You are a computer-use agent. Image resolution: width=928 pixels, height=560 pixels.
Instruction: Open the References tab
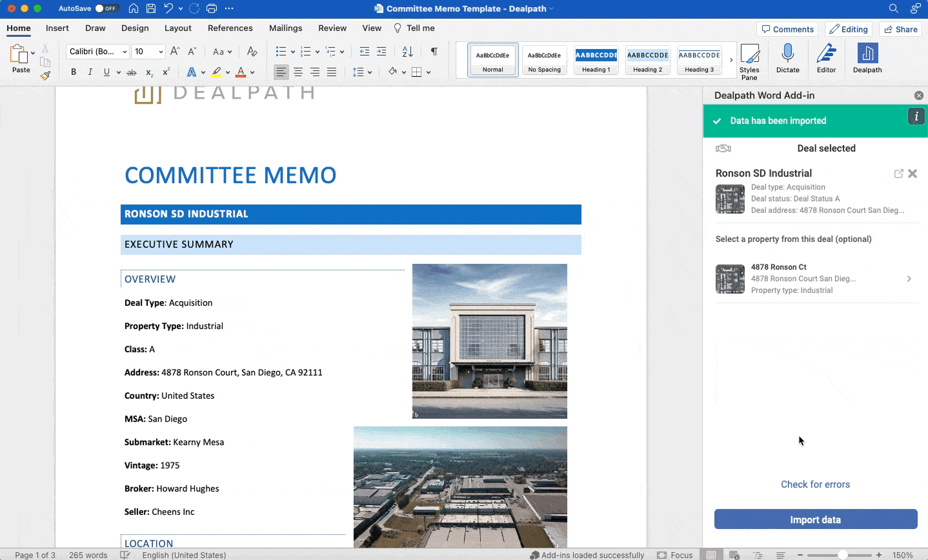pos(230,28)
